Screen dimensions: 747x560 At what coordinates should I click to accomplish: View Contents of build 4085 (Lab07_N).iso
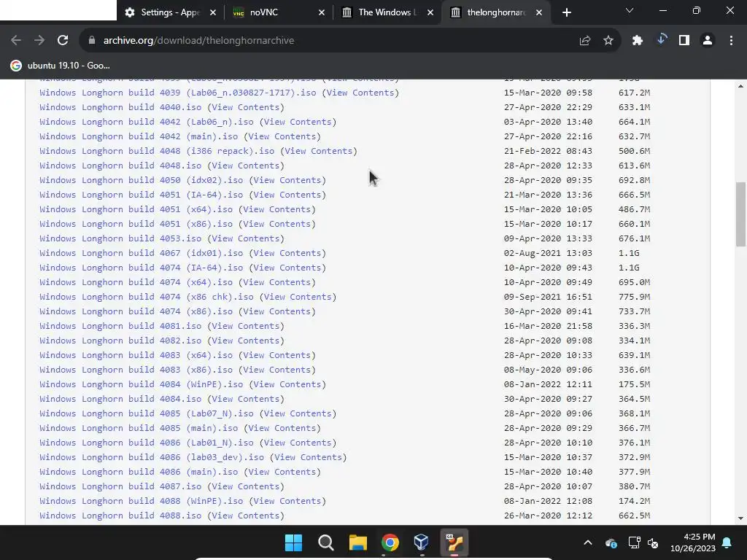point(298,413)
